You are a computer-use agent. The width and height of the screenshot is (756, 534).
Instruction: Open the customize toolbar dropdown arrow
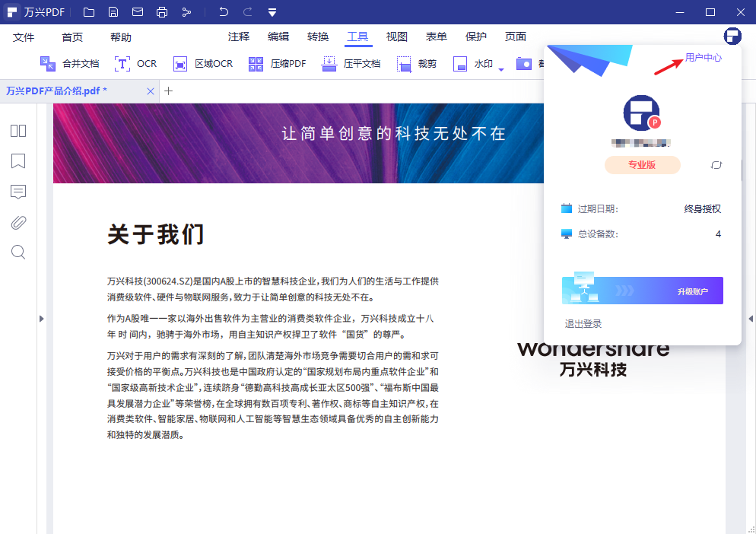273,11
